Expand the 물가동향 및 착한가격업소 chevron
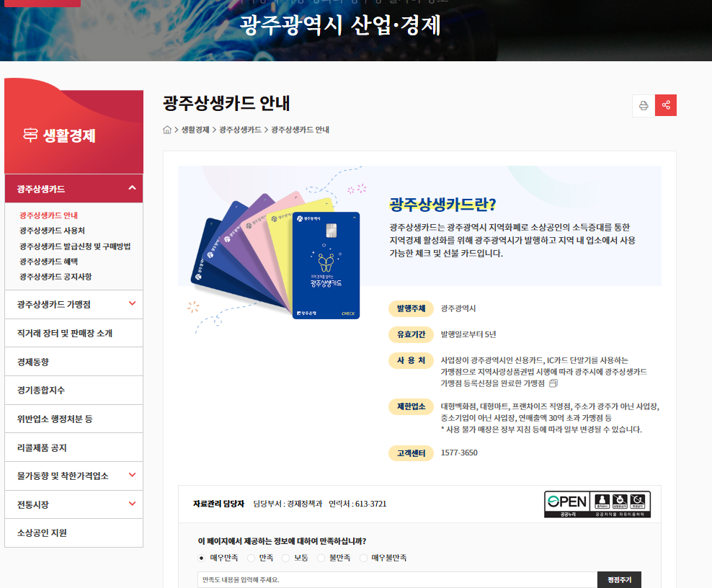The width and height of the screenshot is (712, 588). (x=132, y=475)
